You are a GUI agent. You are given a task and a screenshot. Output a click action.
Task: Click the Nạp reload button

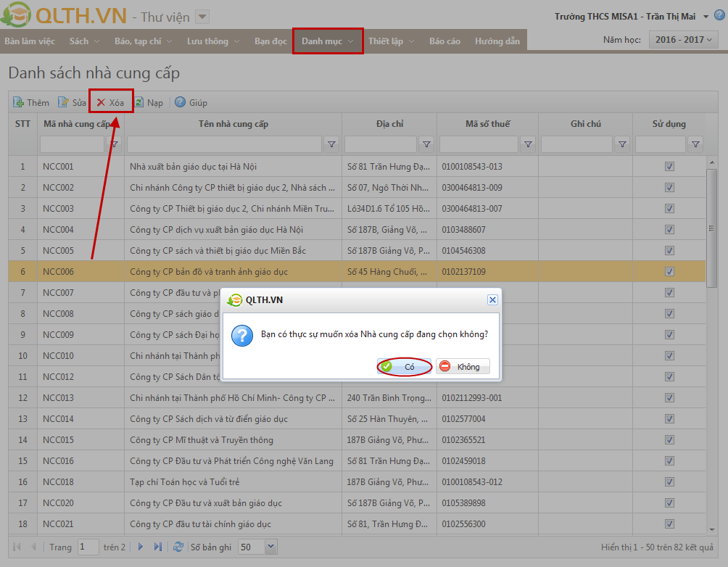tap(149, 103)
